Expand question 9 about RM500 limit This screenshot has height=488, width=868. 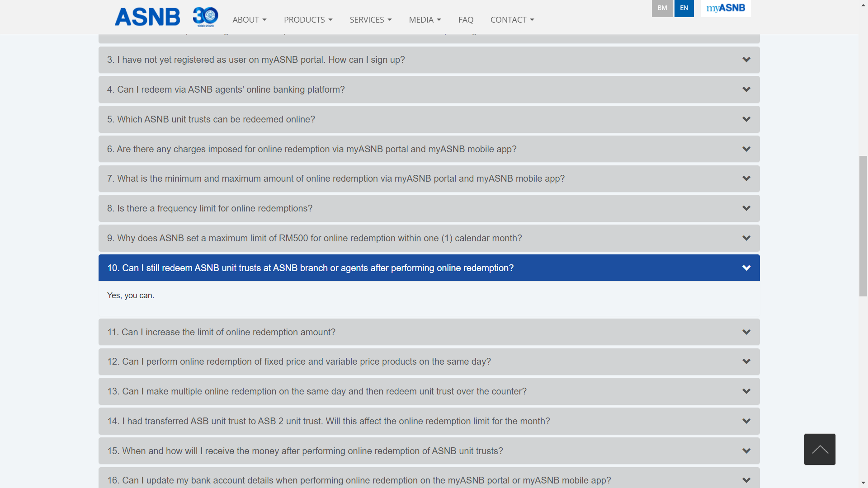(429, 238)
